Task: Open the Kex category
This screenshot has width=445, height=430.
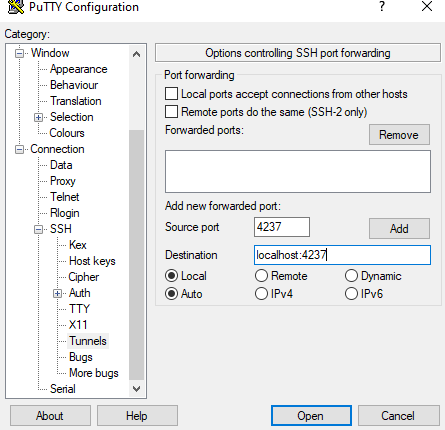Action: pyautogui.click(x=78, y=245)
